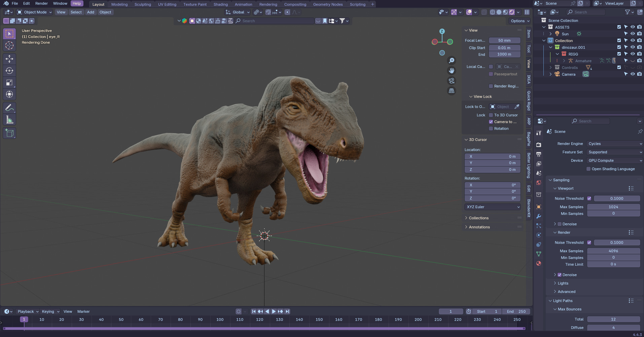Enable Lock To 3D Cursor checkbox
644x337 pixels.
click(491, 115)
